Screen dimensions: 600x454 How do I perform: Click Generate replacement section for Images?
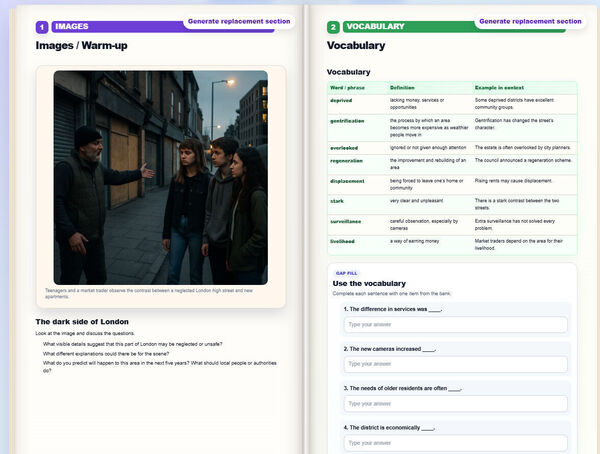coord(239,21)
